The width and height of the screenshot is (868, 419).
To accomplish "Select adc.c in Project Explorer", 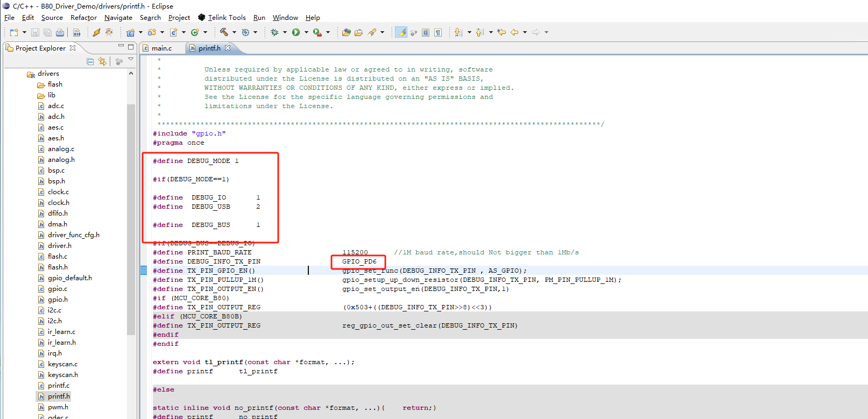I will 55,106.
